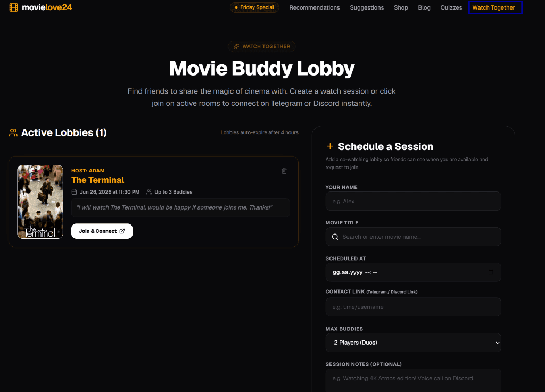Screen dimensions: 545x392
Task: Focus the Contact Link input field
Action: pos(413,307)
